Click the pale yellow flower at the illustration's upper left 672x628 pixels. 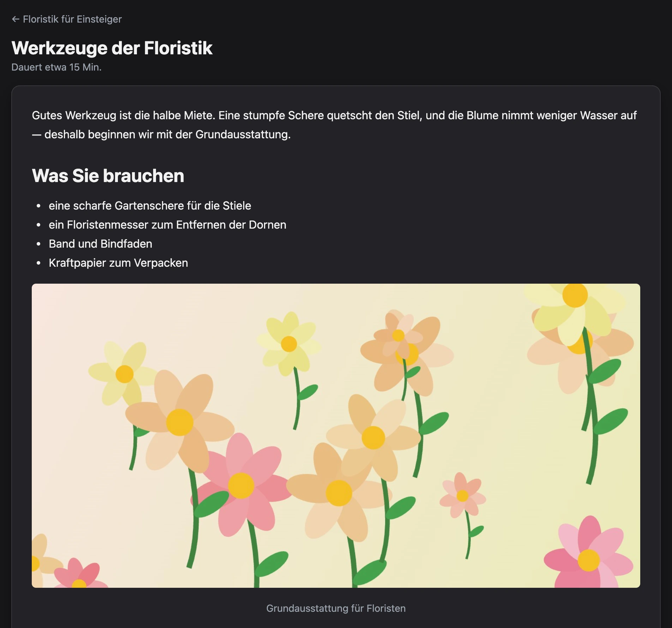[x=124, y=374]
